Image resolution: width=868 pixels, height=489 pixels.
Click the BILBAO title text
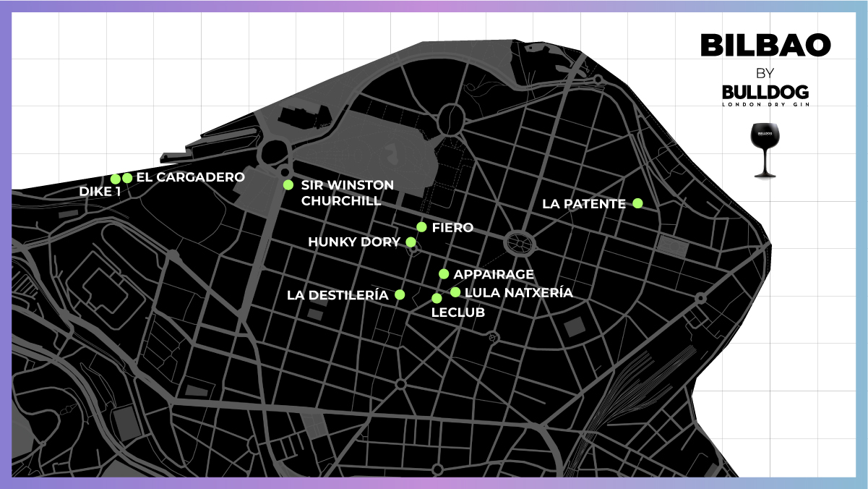765,46
